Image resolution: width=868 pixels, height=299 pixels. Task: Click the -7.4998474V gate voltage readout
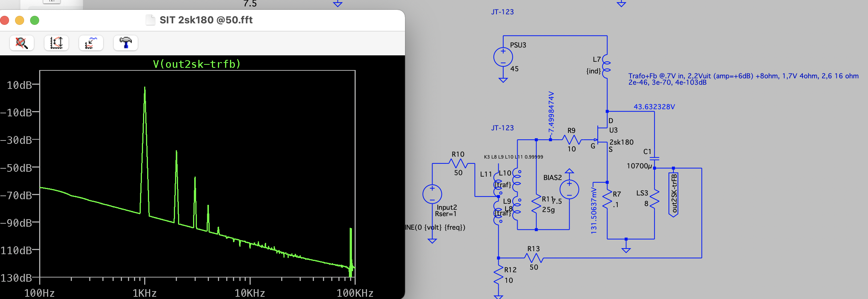(551, 113)
